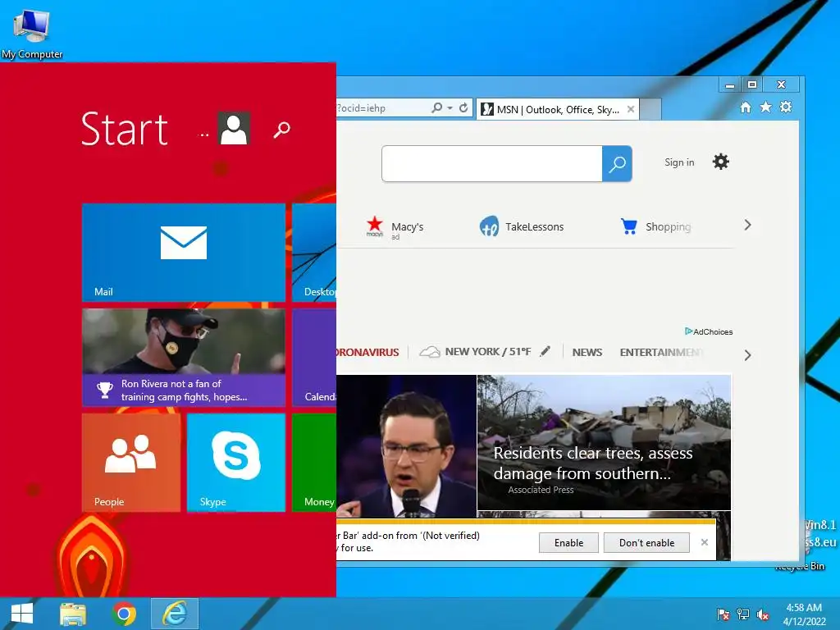Screen dimensions: 840x630
Task: Click the user account avatar on Start
Action: (234, 128)
